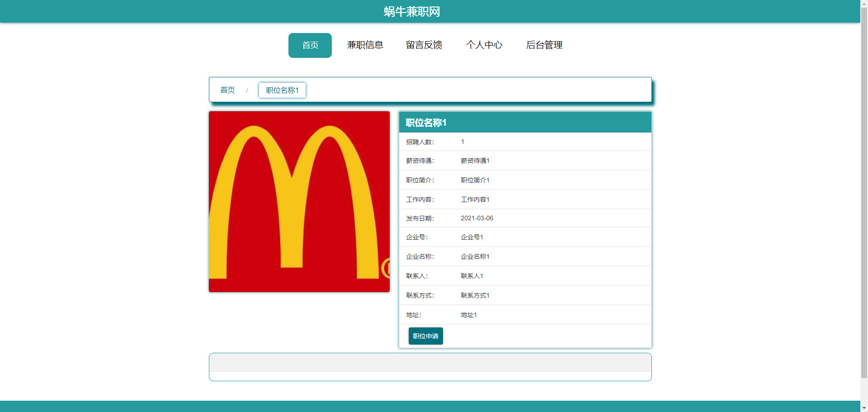Select the 联系方式1 value

[x=475, y=295]
